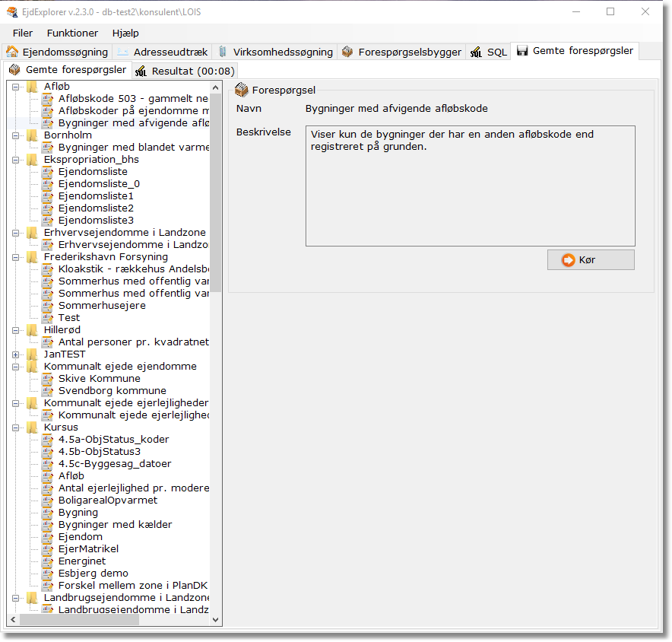Select Skive Kommune saved query

[99, 379]
